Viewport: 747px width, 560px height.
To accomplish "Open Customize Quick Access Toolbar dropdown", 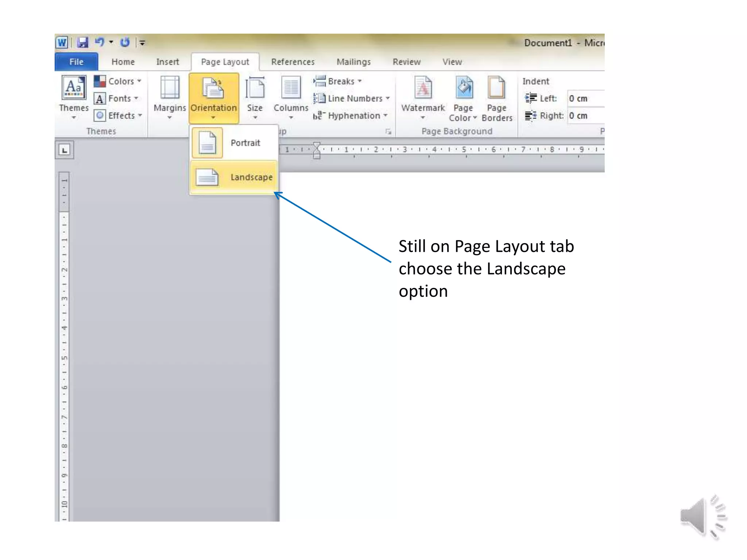I will pyautogui.click(x=142, y=43).
